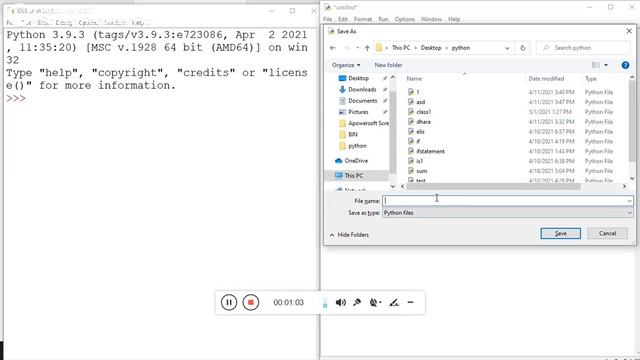Sort files by Date modified column
The image size is (640, 360).
tap(546, 79)
